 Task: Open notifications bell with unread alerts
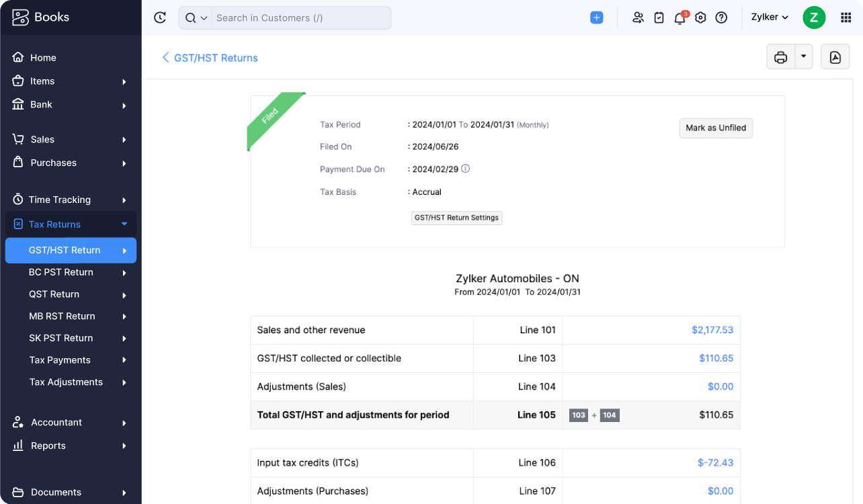(x=680, y=18)
